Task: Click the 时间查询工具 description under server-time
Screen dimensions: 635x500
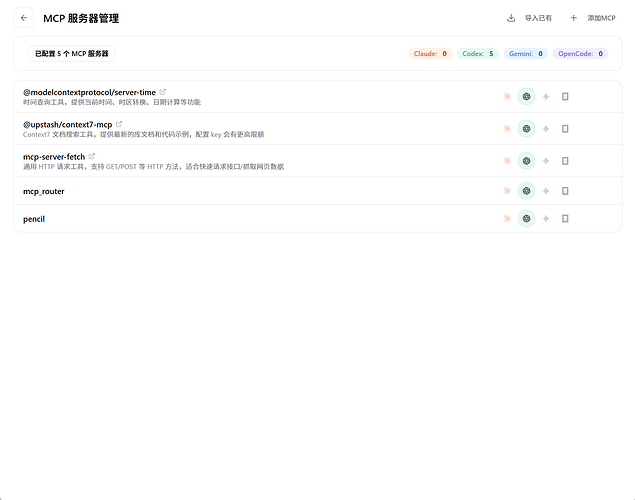Action: click(x=112, y=102)
